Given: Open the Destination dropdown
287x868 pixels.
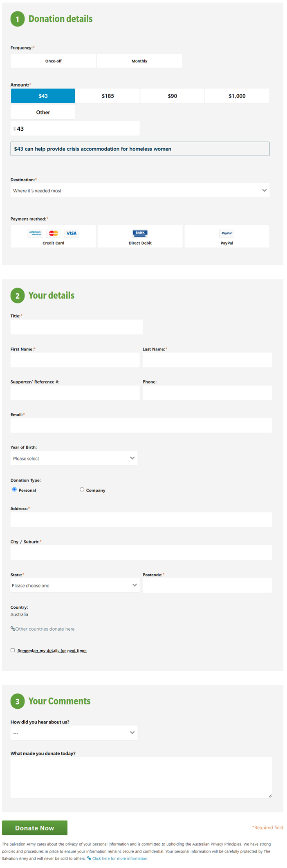Looking at the screenshot, I should [x=140, y=190].
